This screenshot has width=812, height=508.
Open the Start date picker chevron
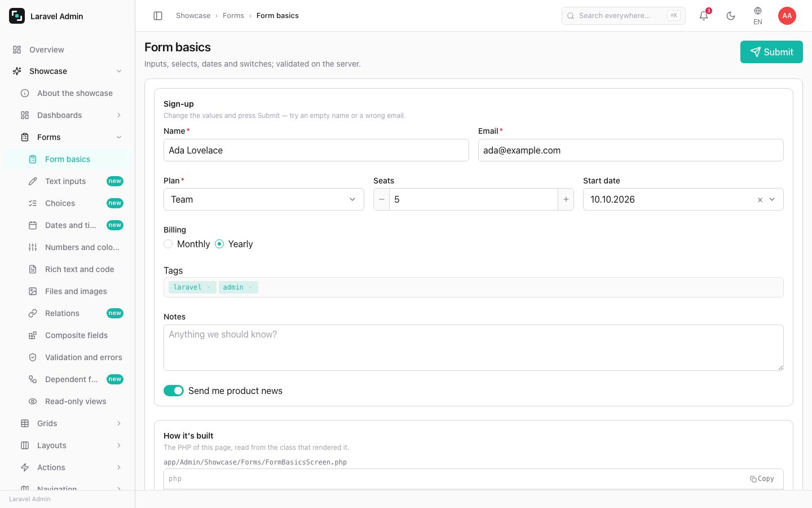point(773,199)
